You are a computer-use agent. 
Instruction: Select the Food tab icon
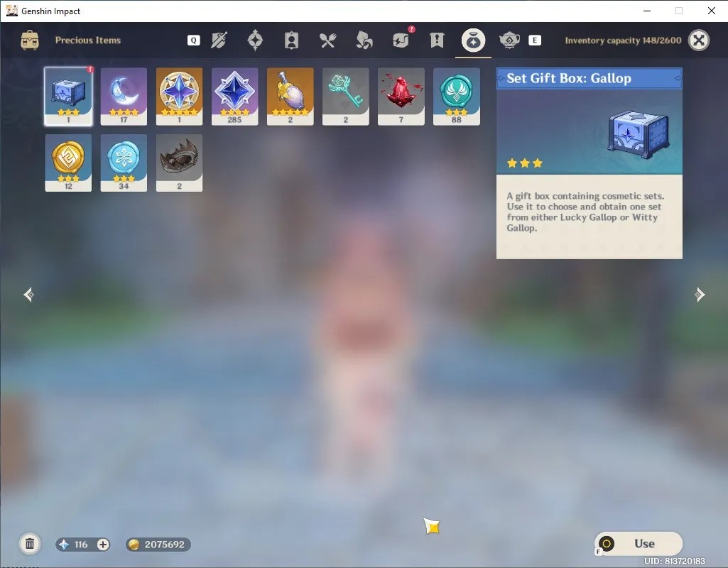point(328,40)
